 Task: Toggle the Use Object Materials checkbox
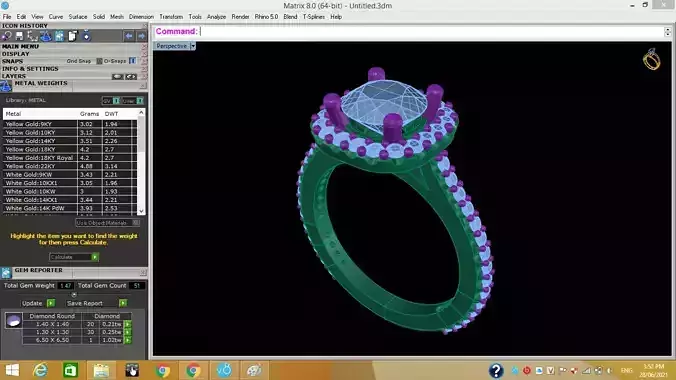[136, 223]
